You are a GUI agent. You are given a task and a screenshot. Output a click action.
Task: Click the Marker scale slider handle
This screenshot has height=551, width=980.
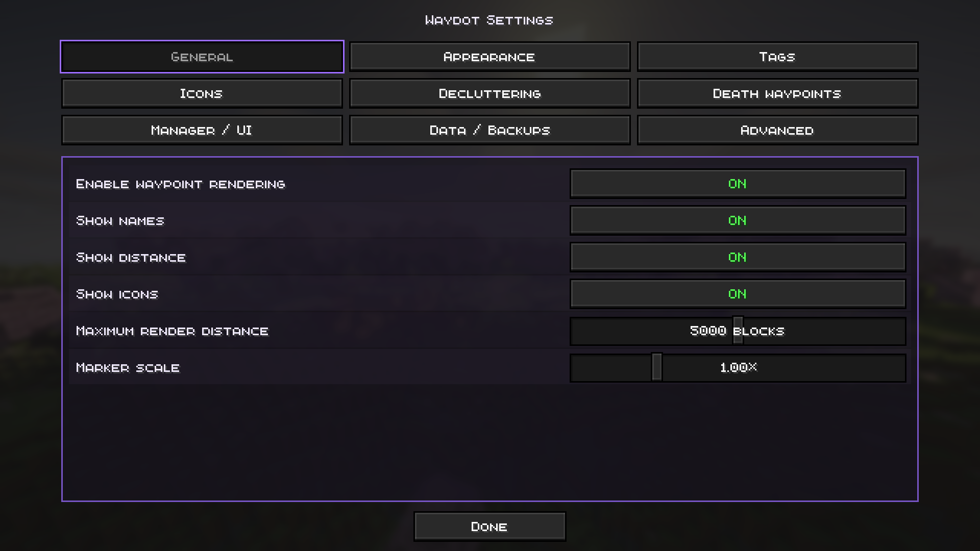(657, 367)
